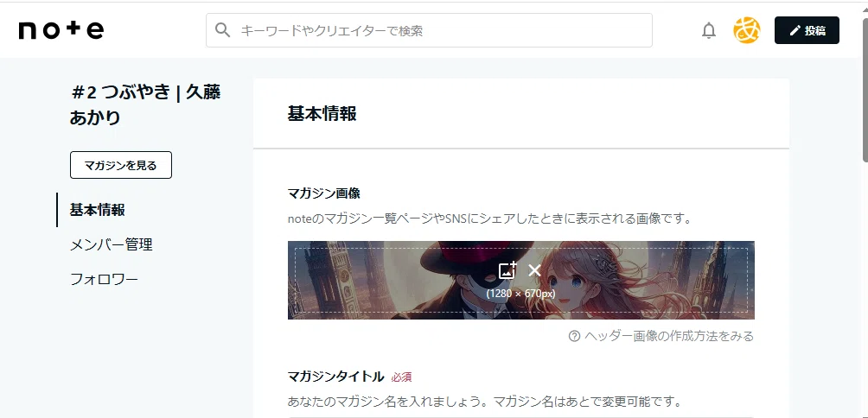Click the マガジンを見る button
The height and width of the screenshot is (418, 868).
(x=121, y=165)
